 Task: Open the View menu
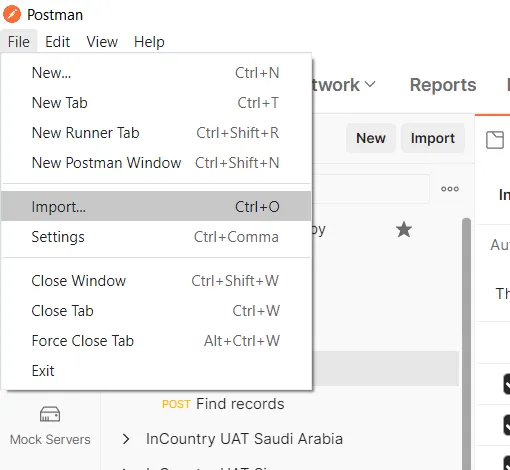coord(102,42)
